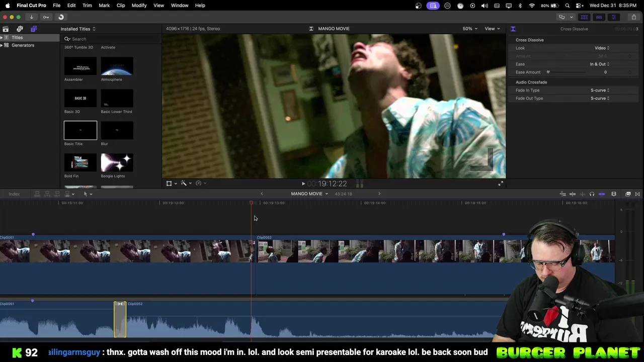Open the Trim menu
Image resolution: width=644 pixels, height=362 pixels.
click(x=87, y=6)
